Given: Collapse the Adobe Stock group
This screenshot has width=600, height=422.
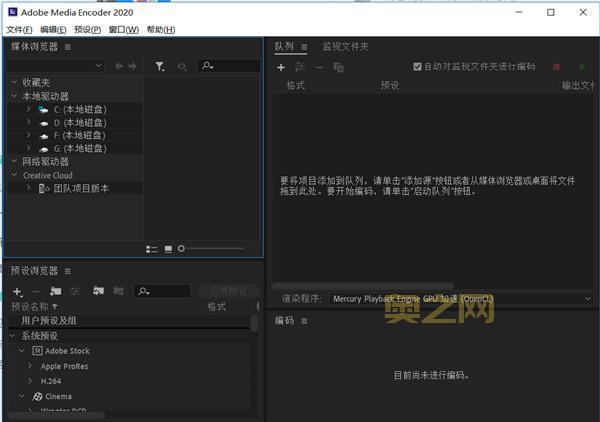Looking at the screenshot, I should point(22,350).
